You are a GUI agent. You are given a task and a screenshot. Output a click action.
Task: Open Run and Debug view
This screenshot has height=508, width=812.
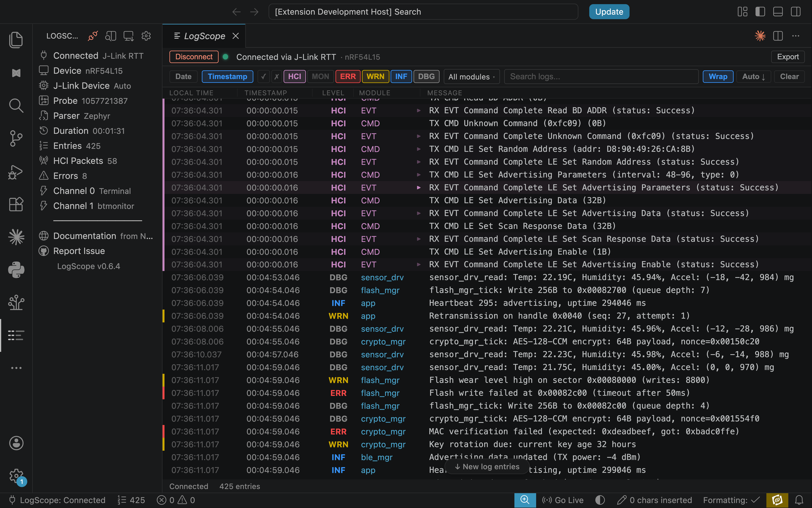[16, 172]
